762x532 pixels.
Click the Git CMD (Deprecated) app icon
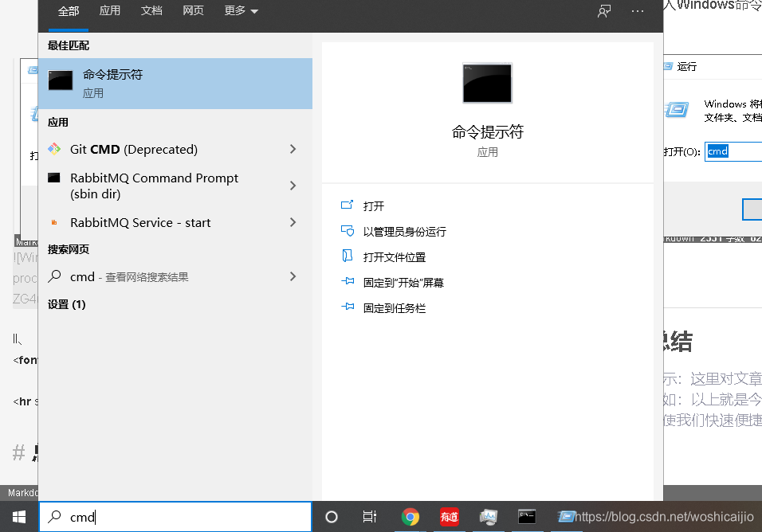click(x=54, y=149)
